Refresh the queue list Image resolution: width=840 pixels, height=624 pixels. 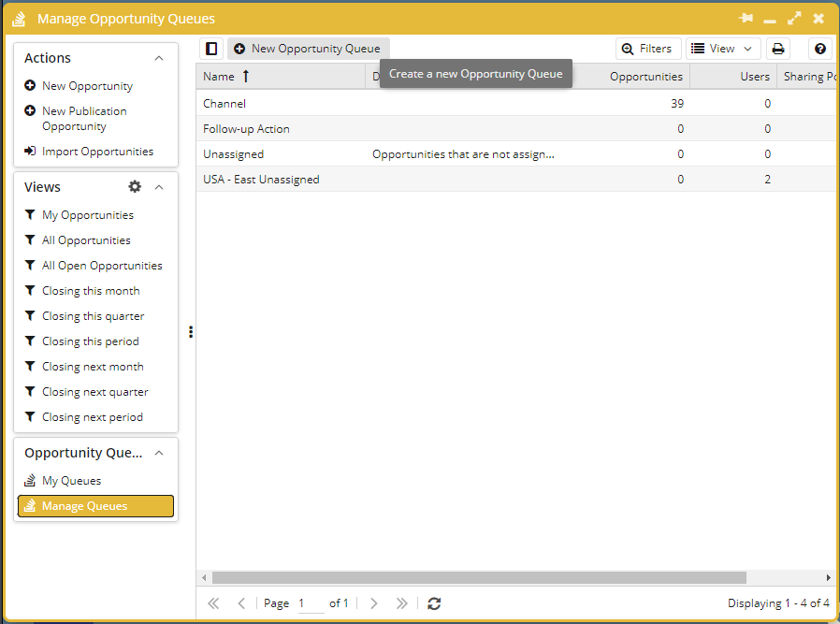click(434, 602)
